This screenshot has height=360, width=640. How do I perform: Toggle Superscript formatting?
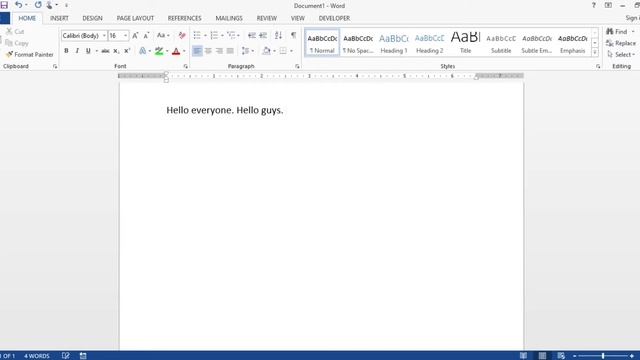pos(127,51)
